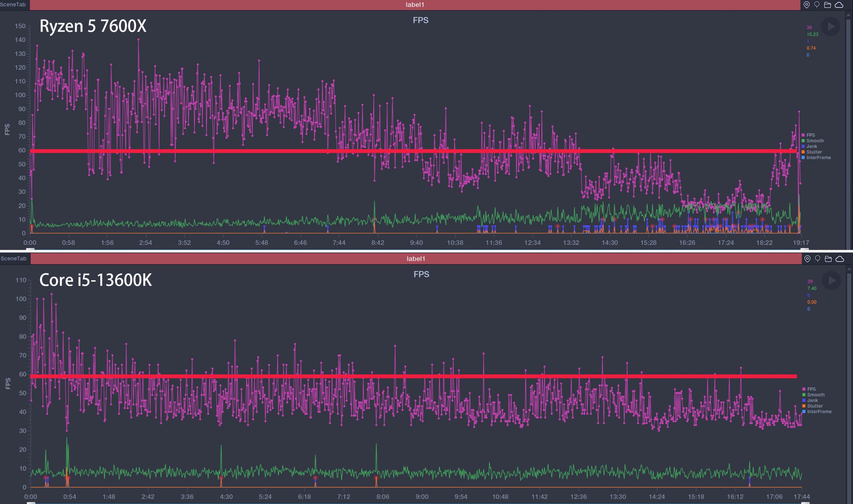Open the folder icon in top chart header

pos(828,5)
